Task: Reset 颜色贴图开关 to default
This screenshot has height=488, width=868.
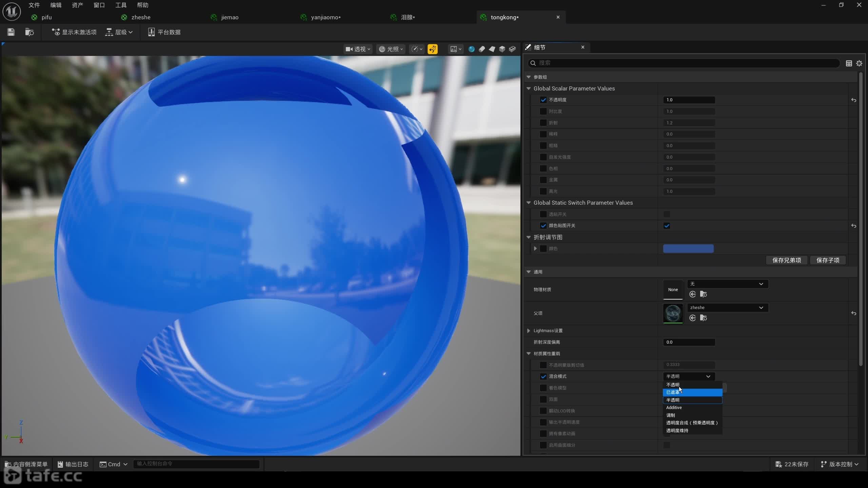Action: tap(854, 226)
